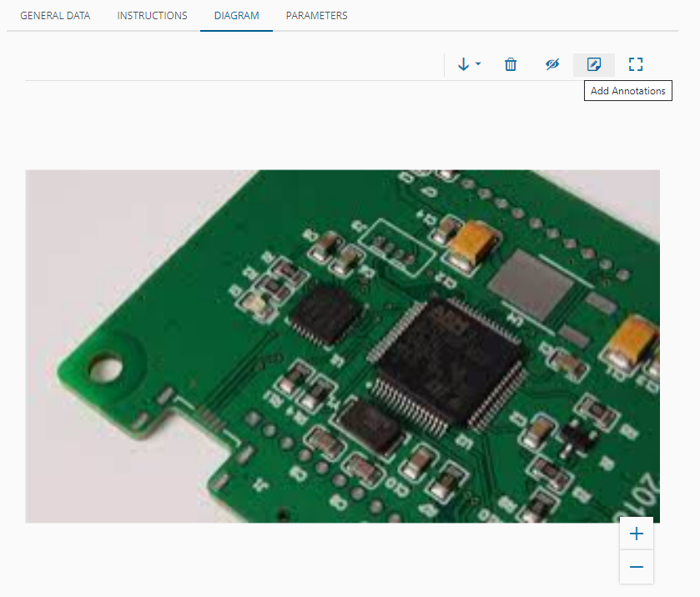Switch to the Instructions tab
This screenshot has height=597, width=700.
pyautogui.click(x=152, y=16)
